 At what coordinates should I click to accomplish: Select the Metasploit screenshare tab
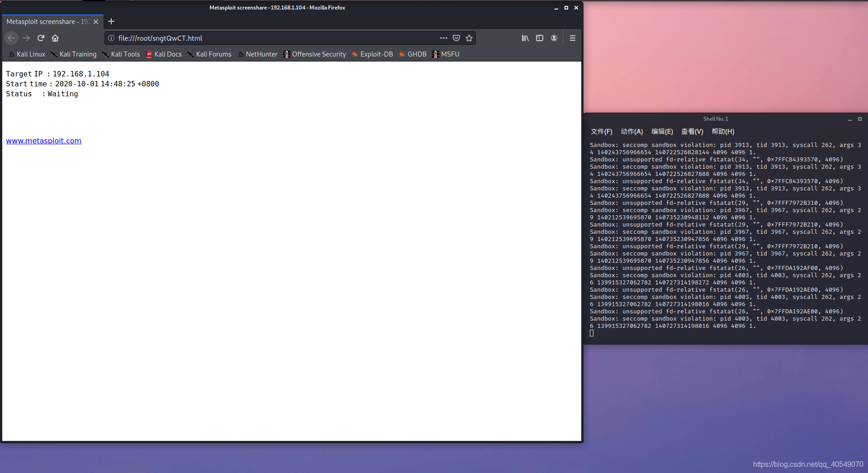click(45, 22)
